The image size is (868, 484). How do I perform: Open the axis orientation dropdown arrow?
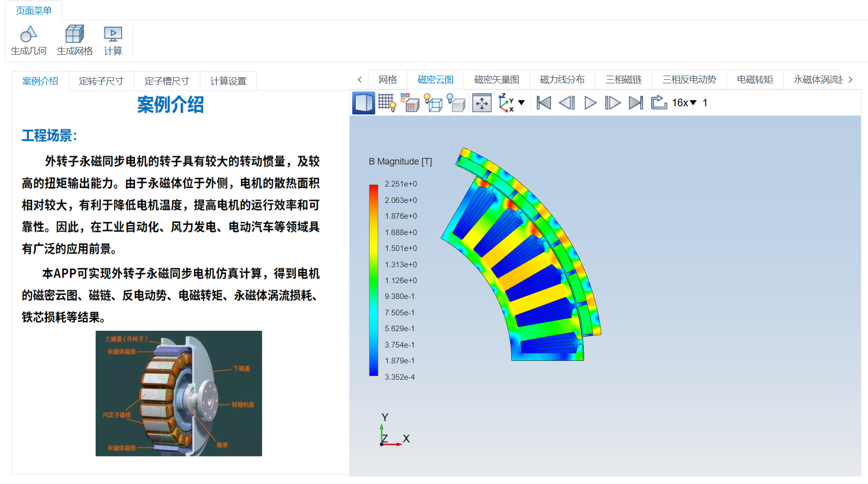tap(521, 103)
